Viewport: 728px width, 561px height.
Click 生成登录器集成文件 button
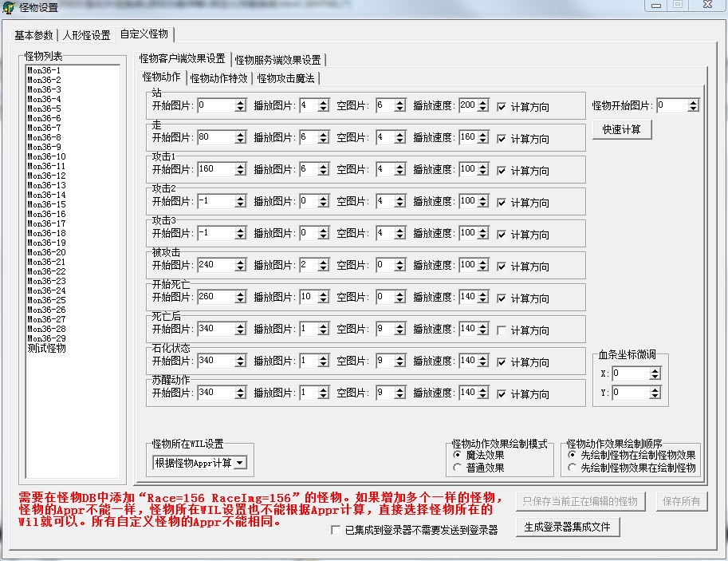(567, 527)
